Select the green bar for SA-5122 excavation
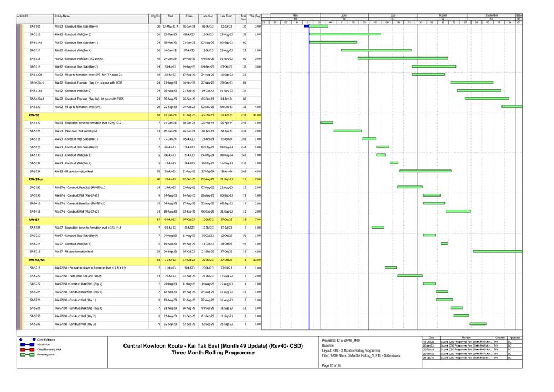The image size is (554, 392). (327, 123)
